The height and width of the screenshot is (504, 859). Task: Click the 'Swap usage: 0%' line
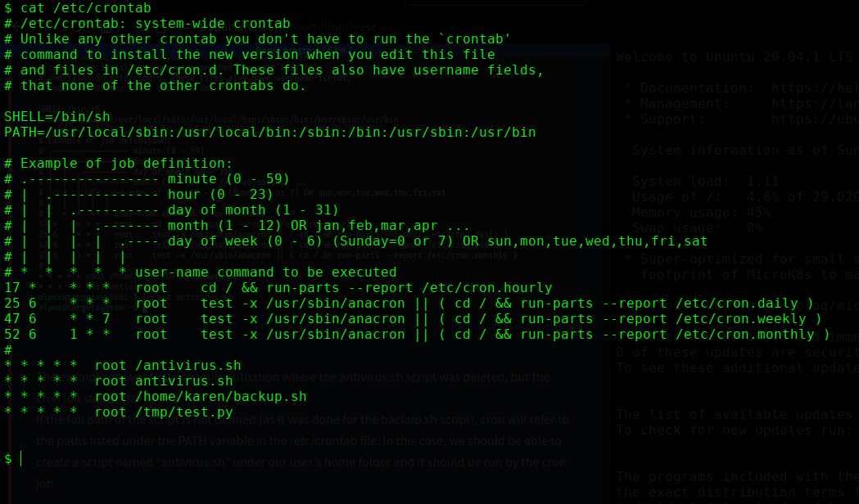(696, 228)
